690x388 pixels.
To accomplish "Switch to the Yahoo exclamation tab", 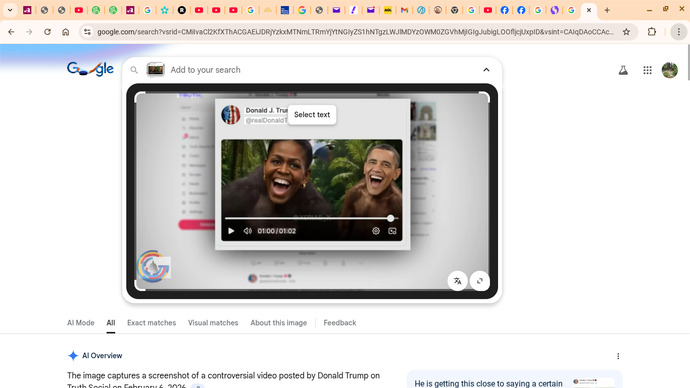I will (353, 10).
